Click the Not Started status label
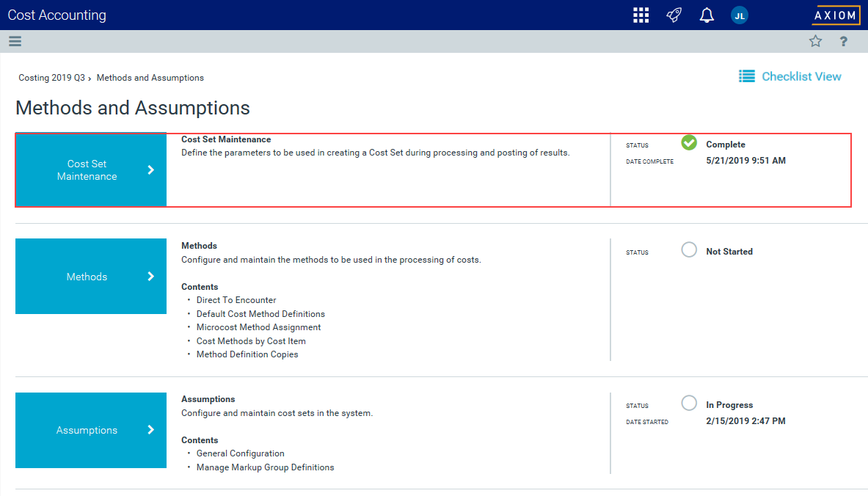868x496 pixels. click(729, 252)
